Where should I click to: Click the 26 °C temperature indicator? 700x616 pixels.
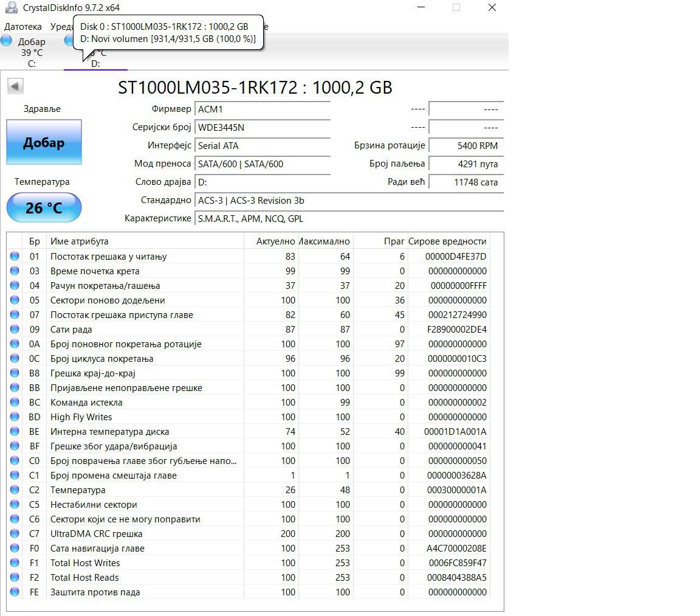(43, 207)
